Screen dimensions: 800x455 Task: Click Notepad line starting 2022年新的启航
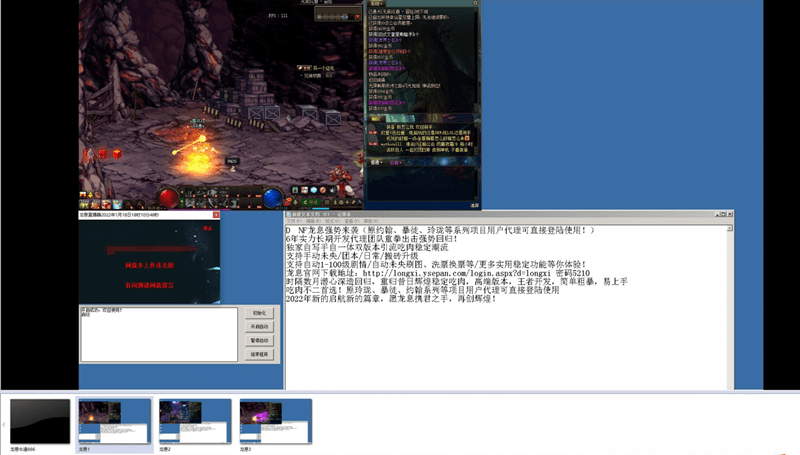391,298
